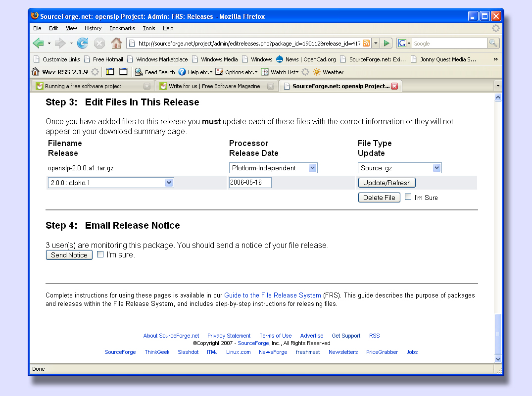Click the Back navigation arrow
This screenshot has height=396, width=532.
pos(38,43)
